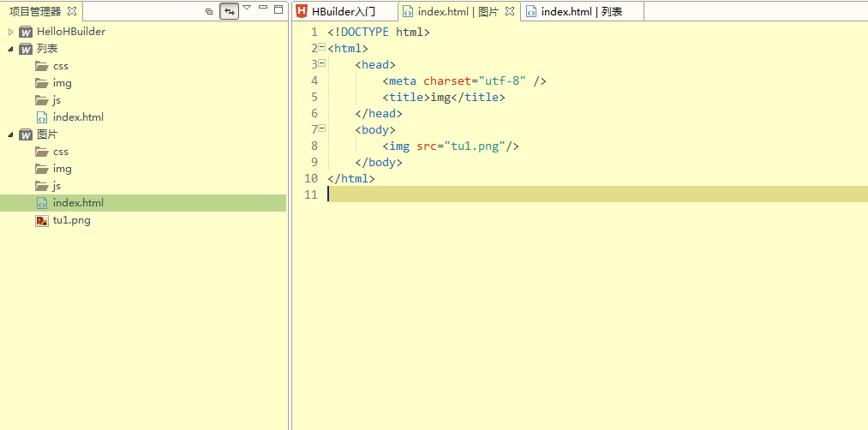Switch to HBuilder入门 tab
The image size is (868, 430).
(x=344, y=12)
